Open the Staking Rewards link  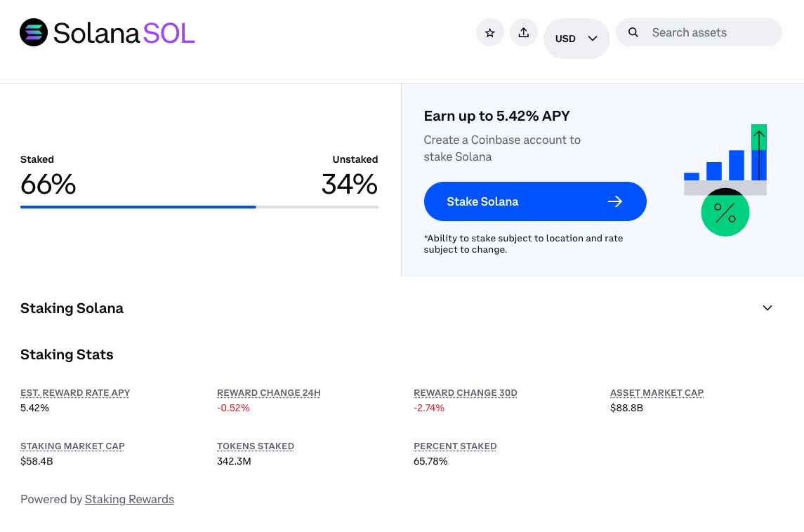[x=129, y=499]
